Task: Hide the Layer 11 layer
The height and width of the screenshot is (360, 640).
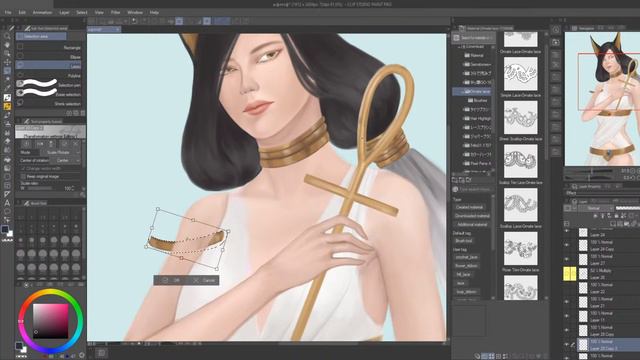Action: coord(567,316)
